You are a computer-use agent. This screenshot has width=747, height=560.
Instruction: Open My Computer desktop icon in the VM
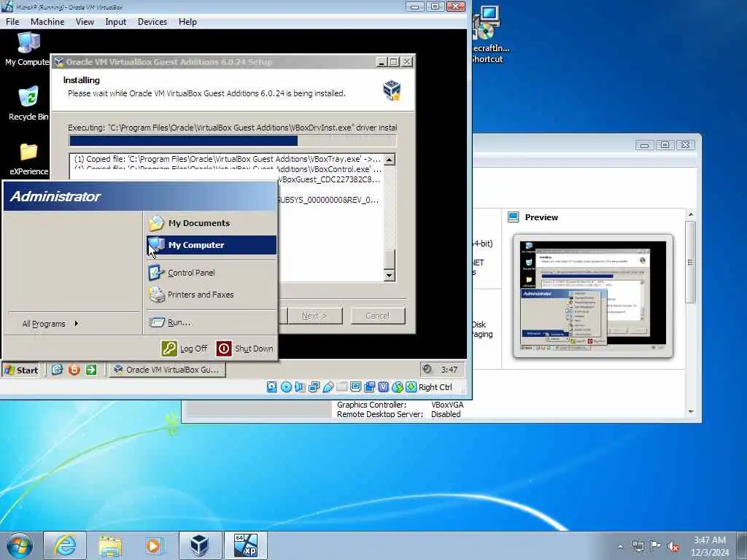pyautogui.click(x=27, y=49)
